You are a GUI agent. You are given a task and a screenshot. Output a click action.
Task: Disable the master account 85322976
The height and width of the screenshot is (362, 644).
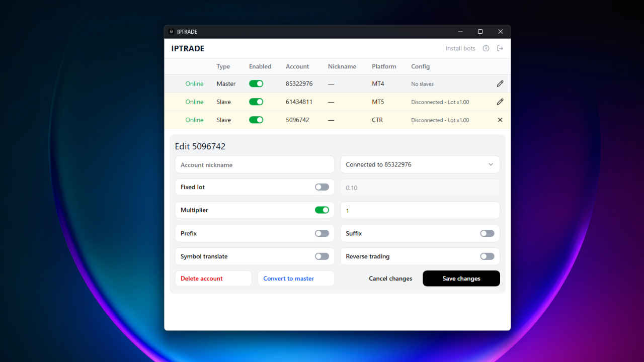(x=256, y=83)
